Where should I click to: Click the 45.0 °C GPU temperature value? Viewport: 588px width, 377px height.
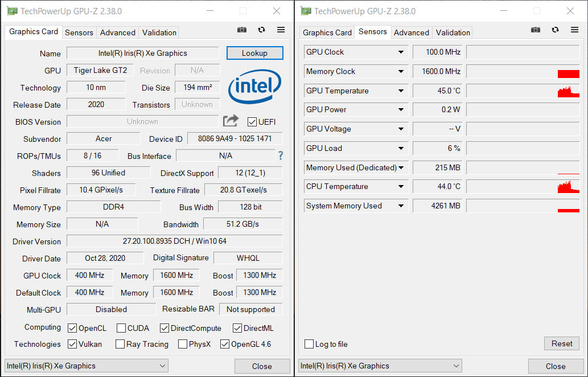point(438,91)
